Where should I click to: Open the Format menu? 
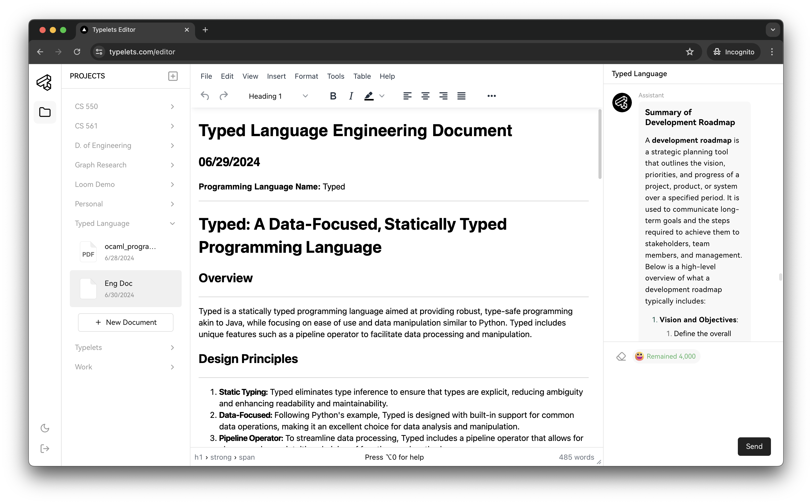pyautogui.click(x=306, y=76)
